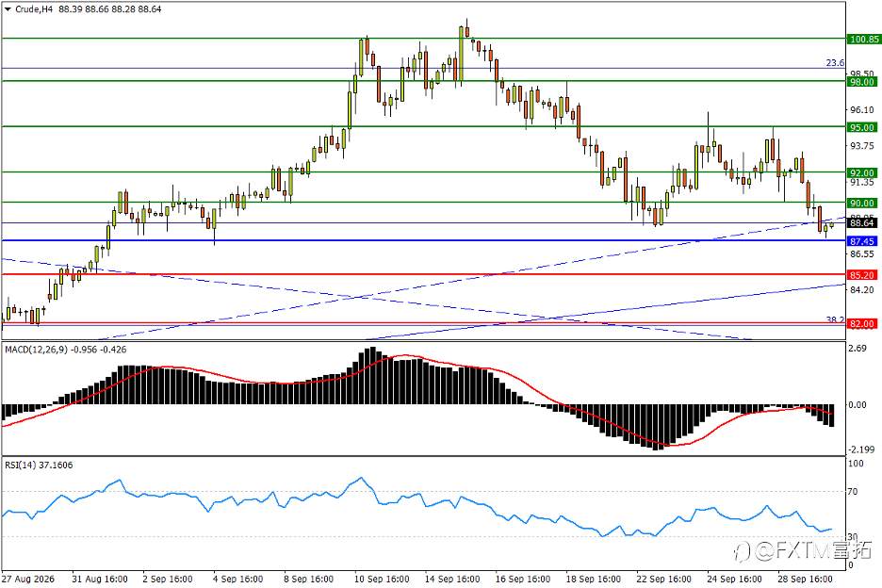Select the -2.199 MACD scale value
Image resolution: width=882 pixels, height=588 pixels.
coord(861,449)
